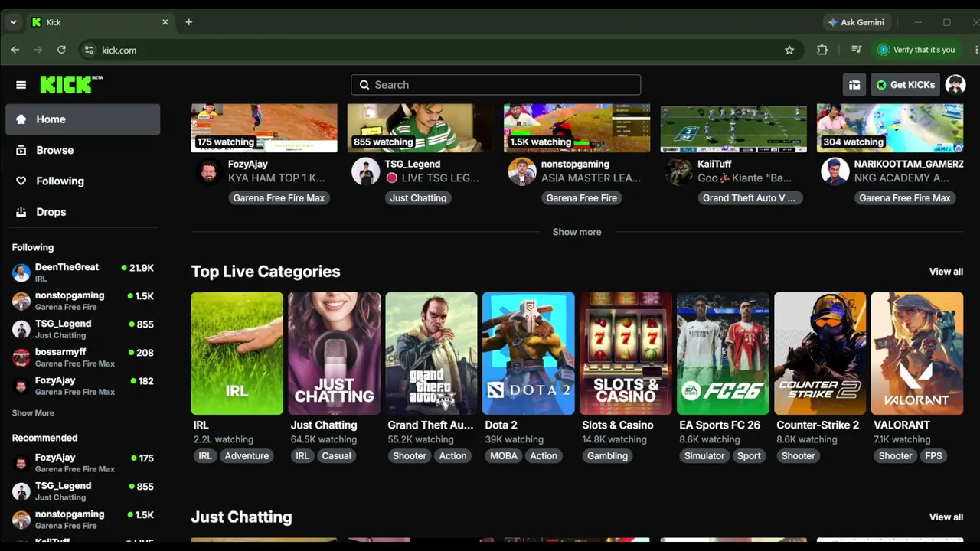
Task: Focus the Search box
Action: (495, 85)
